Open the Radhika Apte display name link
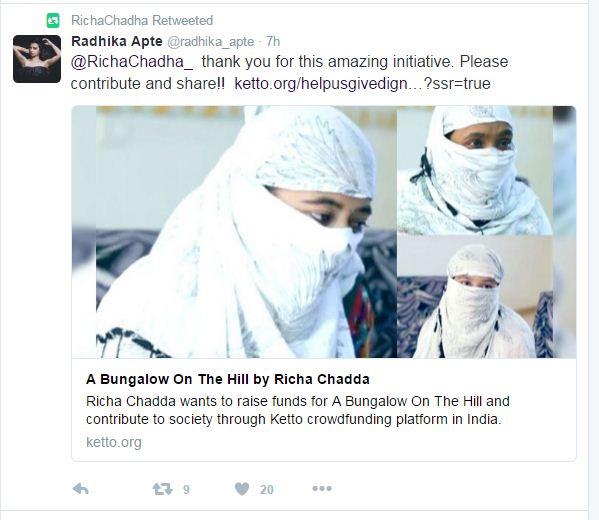The image size is (599, 520). tap(117, 41)
